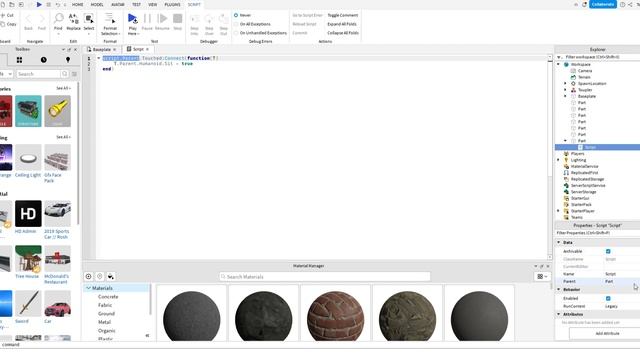Click the Find tool in the ribbon

click(x=58, y=22)
